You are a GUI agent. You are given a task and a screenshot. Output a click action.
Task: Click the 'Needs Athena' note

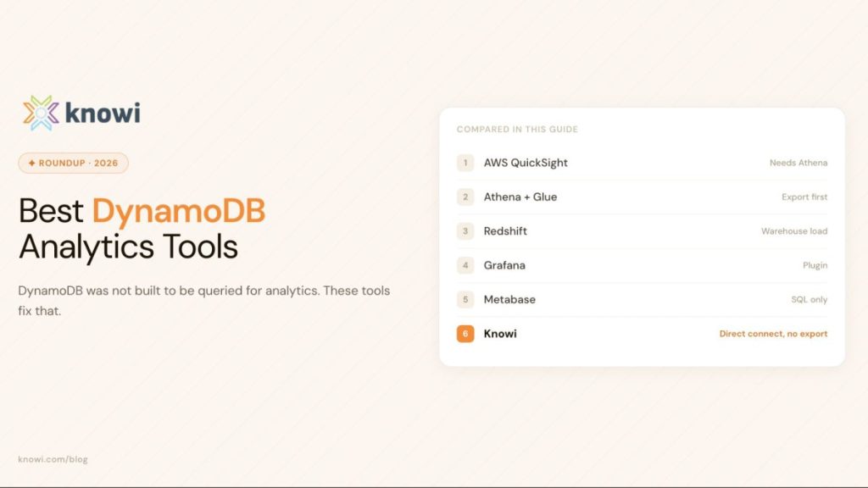[798, 163]
